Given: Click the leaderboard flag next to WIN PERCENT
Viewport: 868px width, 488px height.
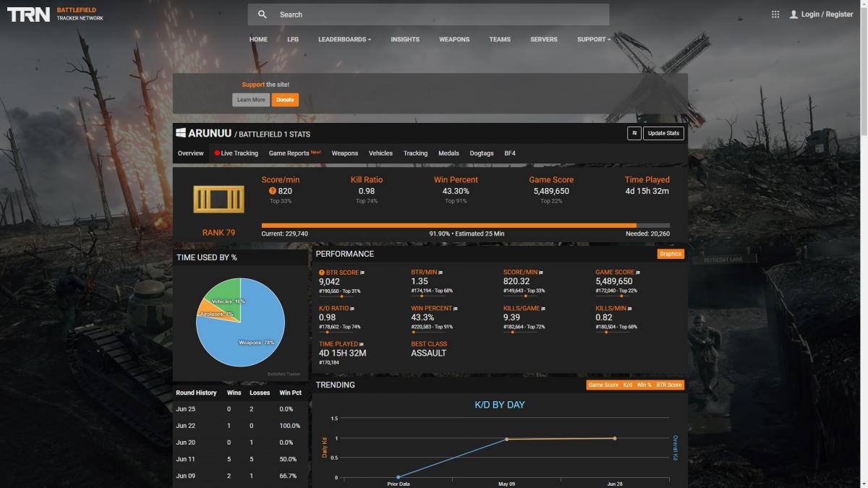Looking at the screenshot, I should pos(456,309).
